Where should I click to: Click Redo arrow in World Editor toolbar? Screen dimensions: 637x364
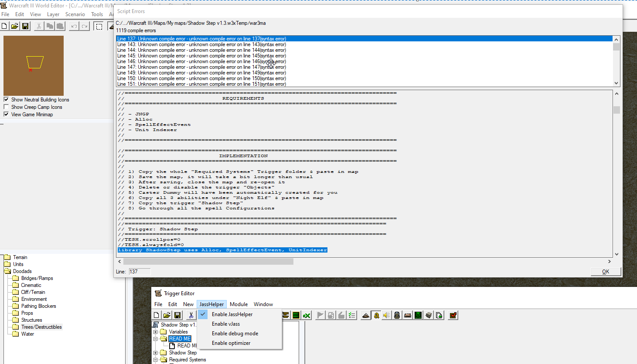(85, 27)
